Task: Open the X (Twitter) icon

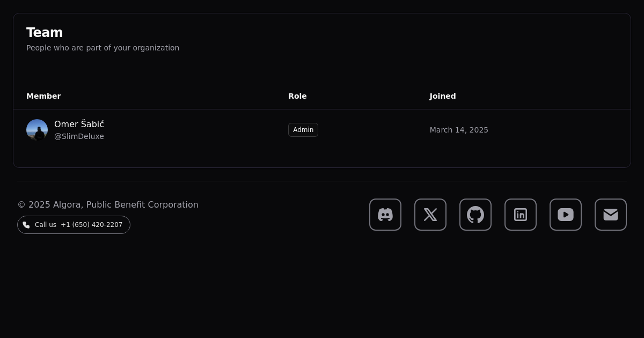Action: (430, 215)
